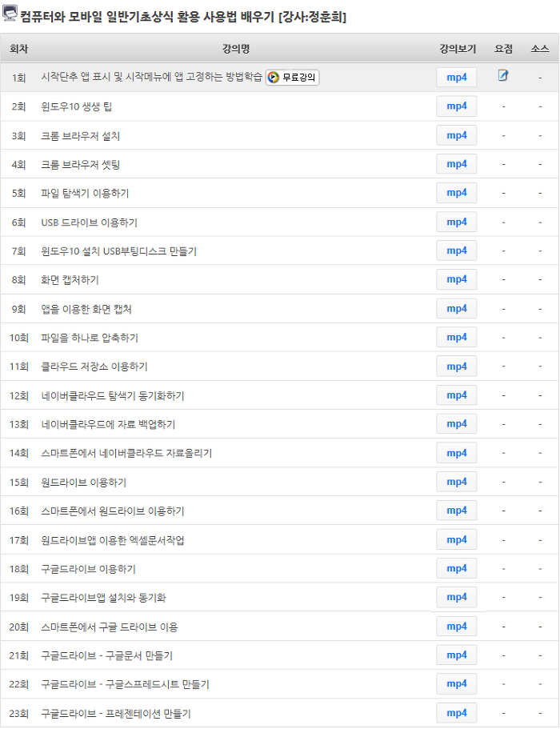Play mp4 for 프레젠테이션 만들기 lecture
560x729 pixels.
(456, 713)
